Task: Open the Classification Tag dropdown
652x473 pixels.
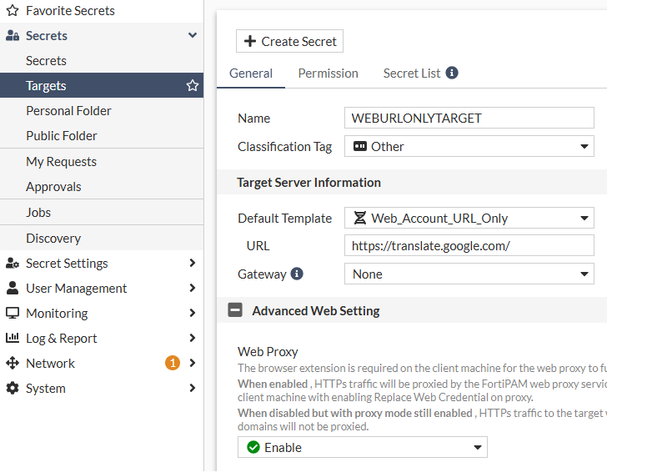Action: (469, 147)
